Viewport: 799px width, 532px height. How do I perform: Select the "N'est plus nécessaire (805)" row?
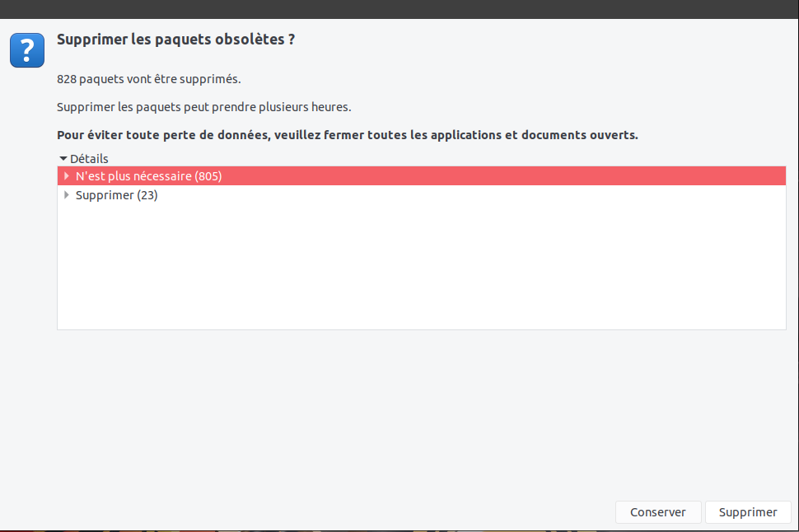(x=148, y=176)
